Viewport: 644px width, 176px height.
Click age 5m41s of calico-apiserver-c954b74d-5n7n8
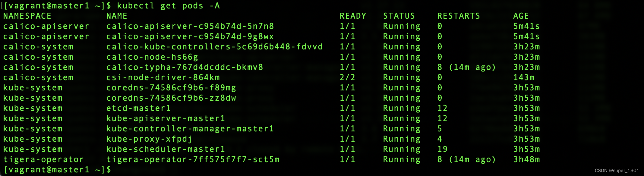527,26
